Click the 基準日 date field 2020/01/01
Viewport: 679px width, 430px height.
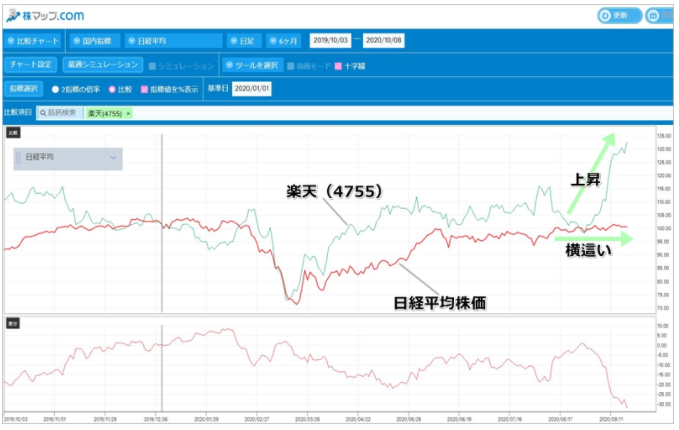[252, 89]
